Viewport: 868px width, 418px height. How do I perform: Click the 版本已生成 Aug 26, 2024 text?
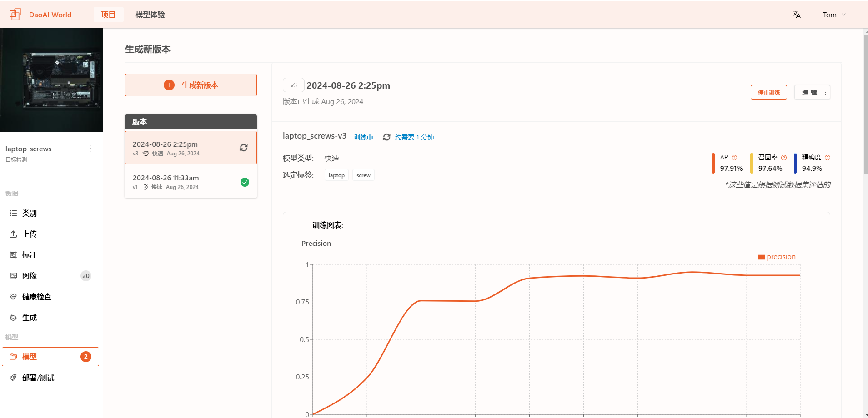coord(323,102)
